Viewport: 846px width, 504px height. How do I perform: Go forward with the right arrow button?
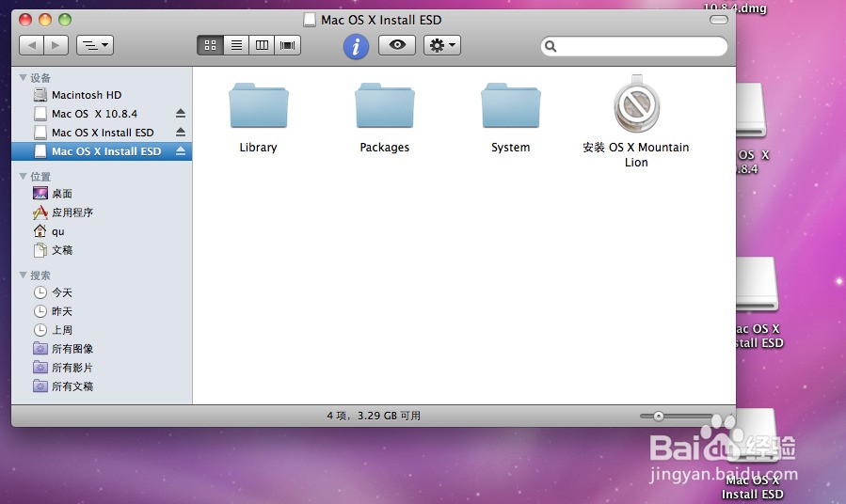[56, 45]
